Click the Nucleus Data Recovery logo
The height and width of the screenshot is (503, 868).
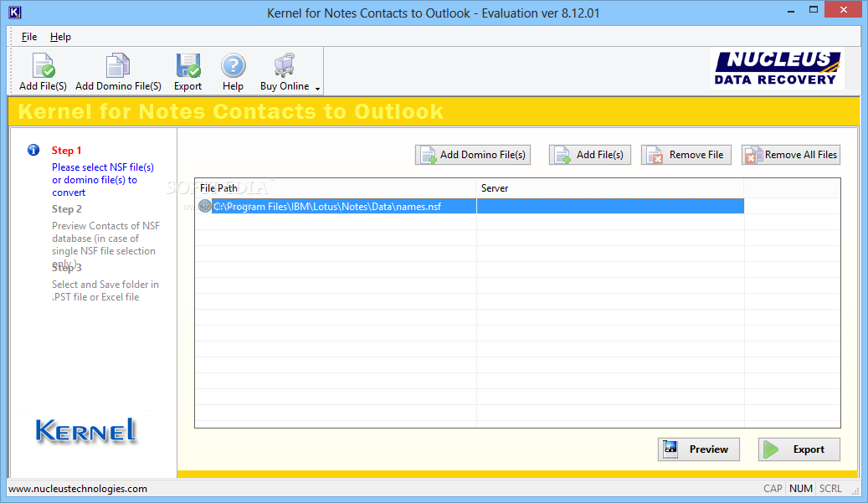tap(777, 69)
